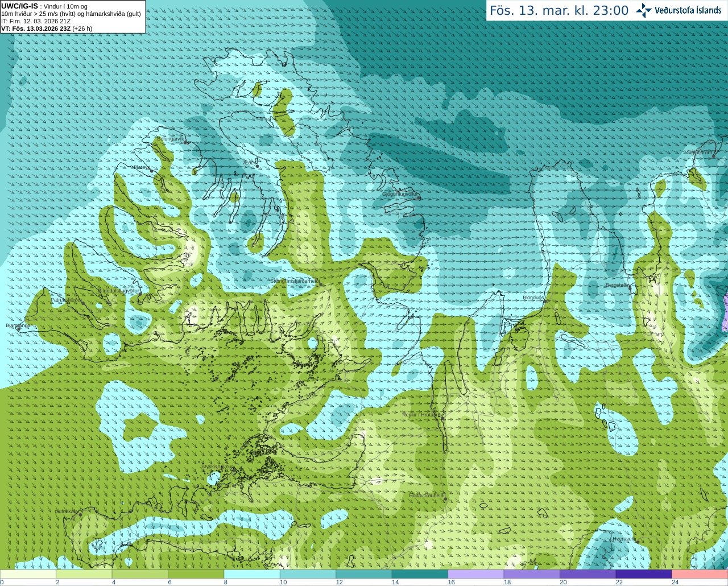
Task: Click the 'UWC/IG-IS : Vindur í 10m og' title line
Action: (x=44, y=6)
